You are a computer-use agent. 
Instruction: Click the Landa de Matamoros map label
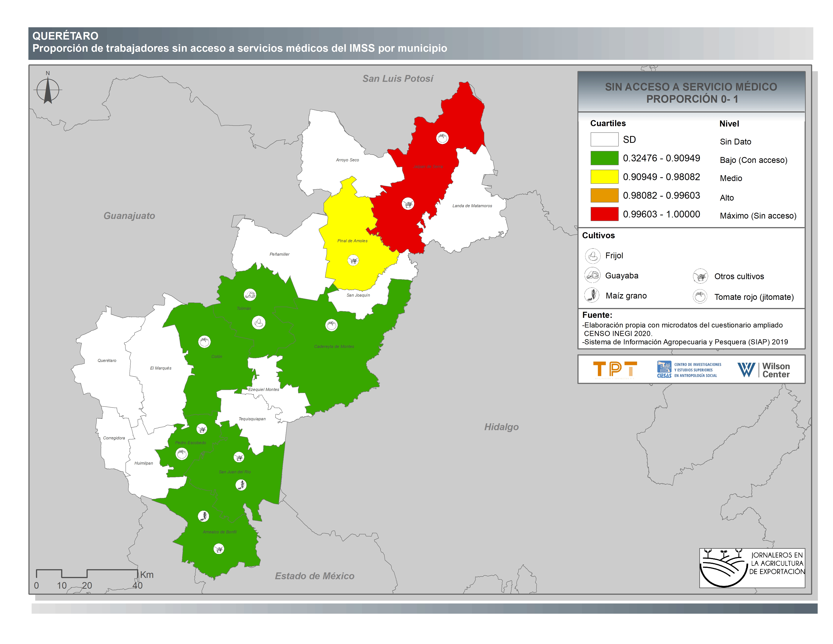[x=472, y=206]
